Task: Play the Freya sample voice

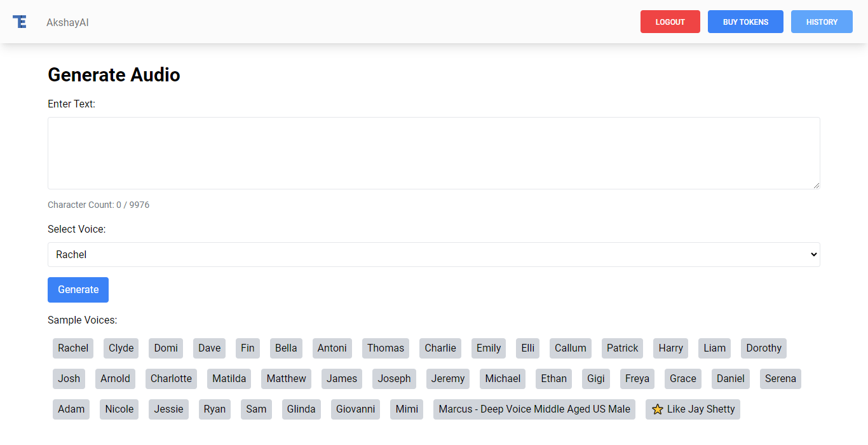Action: tap(637, 379)
